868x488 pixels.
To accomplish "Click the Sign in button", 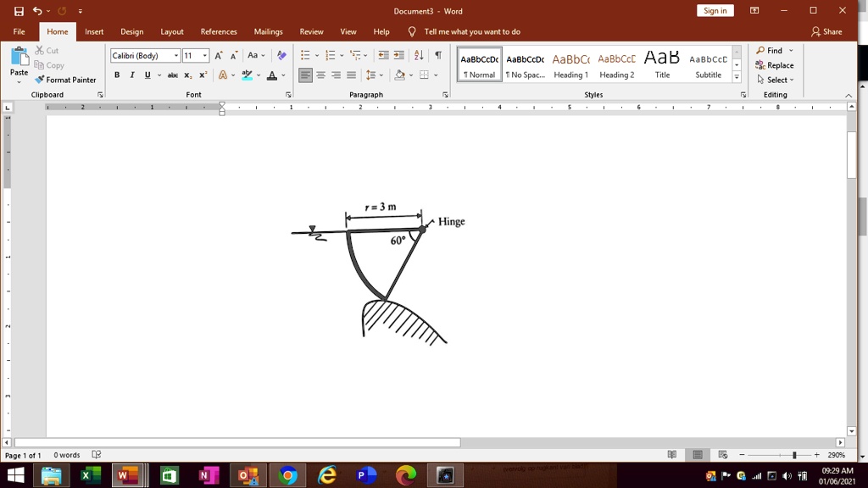I will (715, 11).
